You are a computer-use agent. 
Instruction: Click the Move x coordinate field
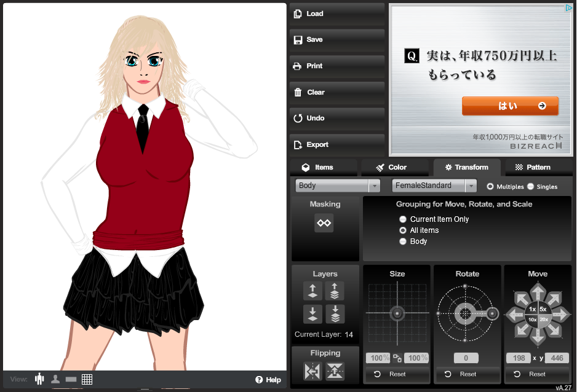click(518, 358)
